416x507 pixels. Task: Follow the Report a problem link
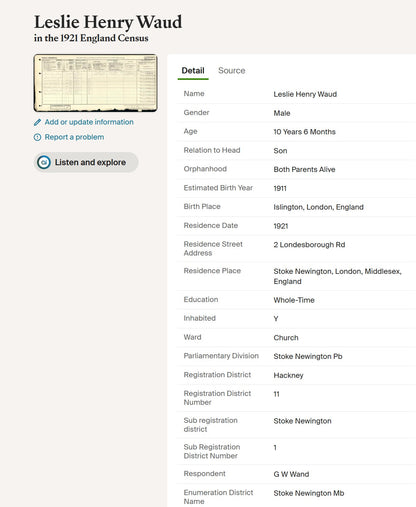click(74, 137)
